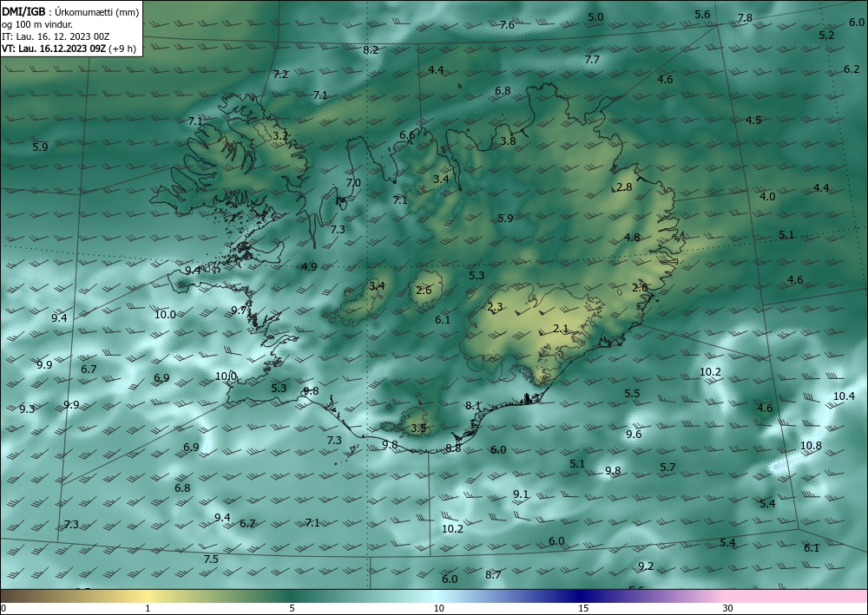Click the map value 2.1
The width and height of the screenshot is (868, 615).
(561, 329)
